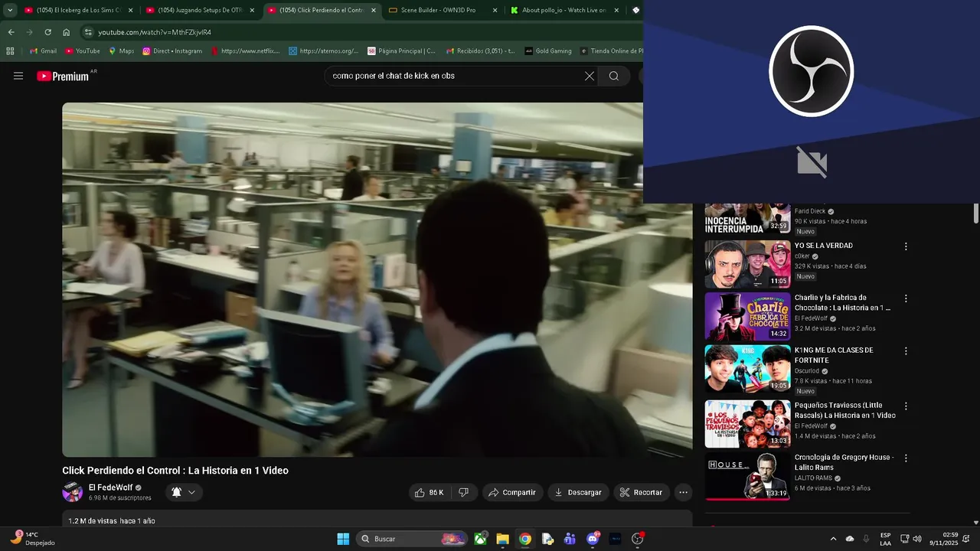Open the Gmail bookmark
980x551 pixels.
click(x=43, y=51)
